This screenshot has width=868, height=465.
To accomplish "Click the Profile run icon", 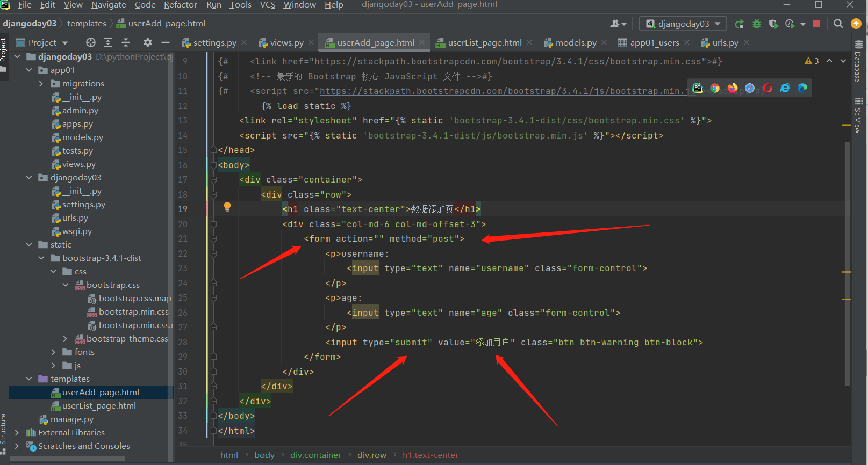I will tap(790, 24).
